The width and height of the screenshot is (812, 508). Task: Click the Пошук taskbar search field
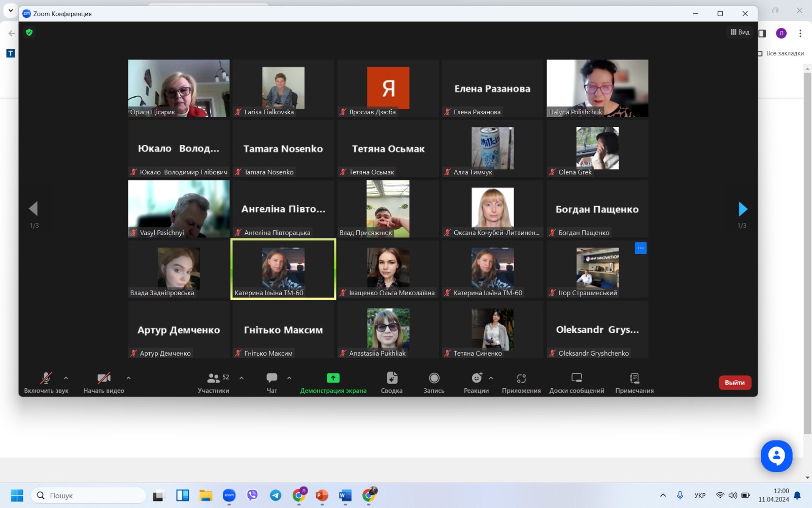pos(89,495)
